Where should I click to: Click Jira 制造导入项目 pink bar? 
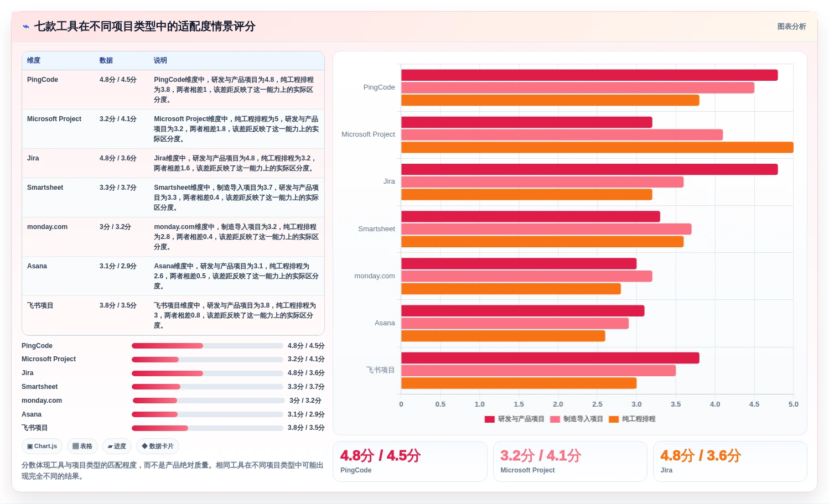coord(542,182)
